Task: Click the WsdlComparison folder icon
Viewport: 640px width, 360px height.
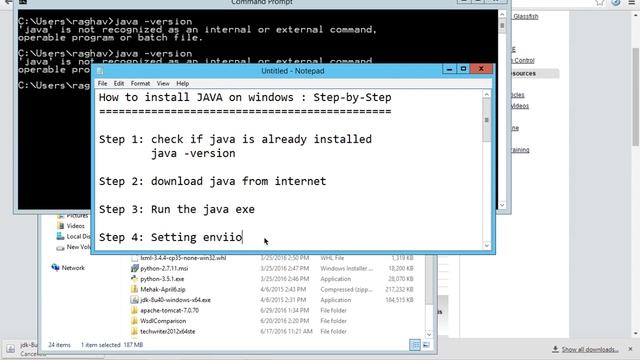Action: 134,321
